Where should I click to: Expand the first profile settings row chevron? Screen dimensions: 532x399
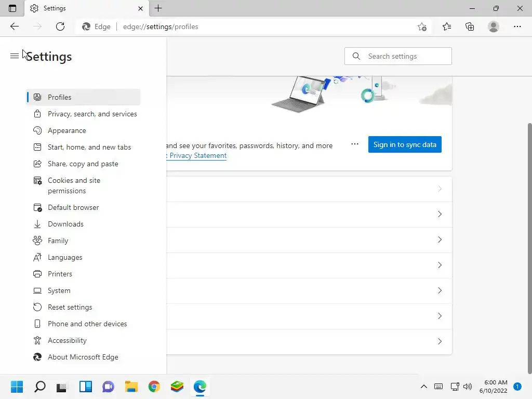point(440,189)
